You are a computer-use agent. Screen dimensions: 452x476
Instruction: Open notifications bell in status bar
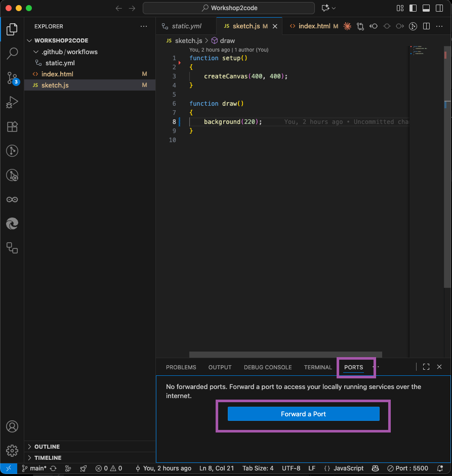point(440,468)
